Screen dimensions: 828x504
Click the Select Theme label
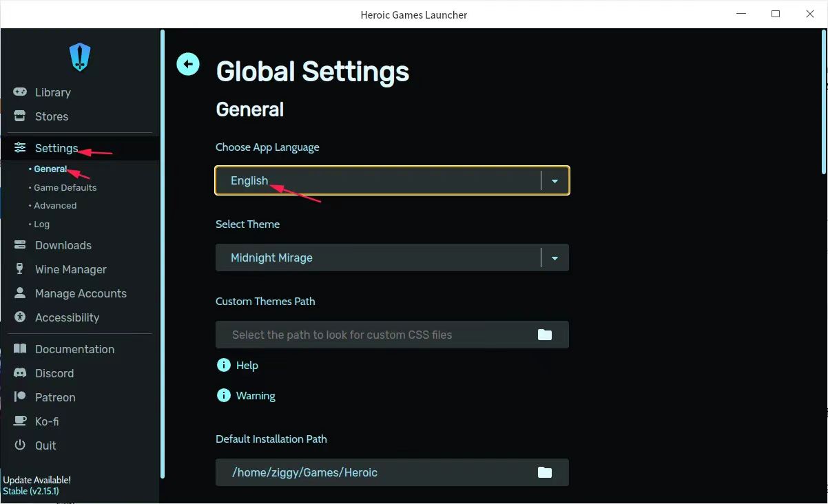click(247, 224)
